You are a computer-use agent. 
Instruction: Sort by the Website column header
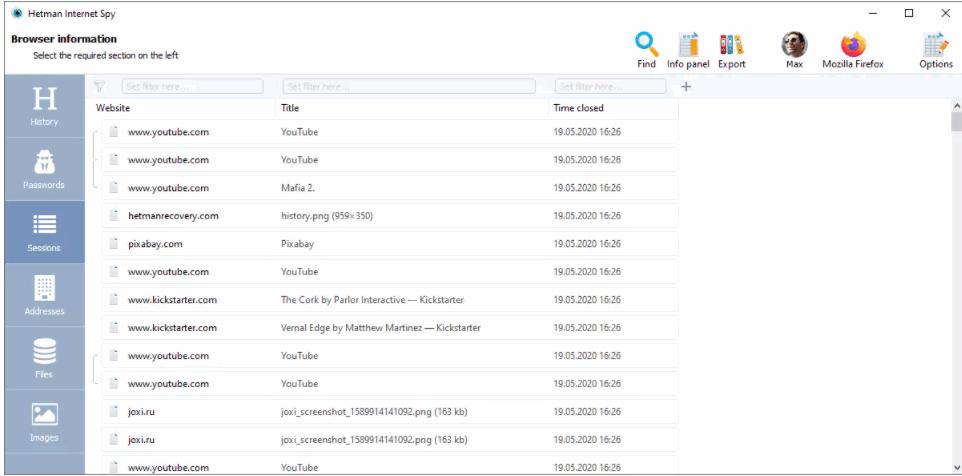tap(113, 108)
